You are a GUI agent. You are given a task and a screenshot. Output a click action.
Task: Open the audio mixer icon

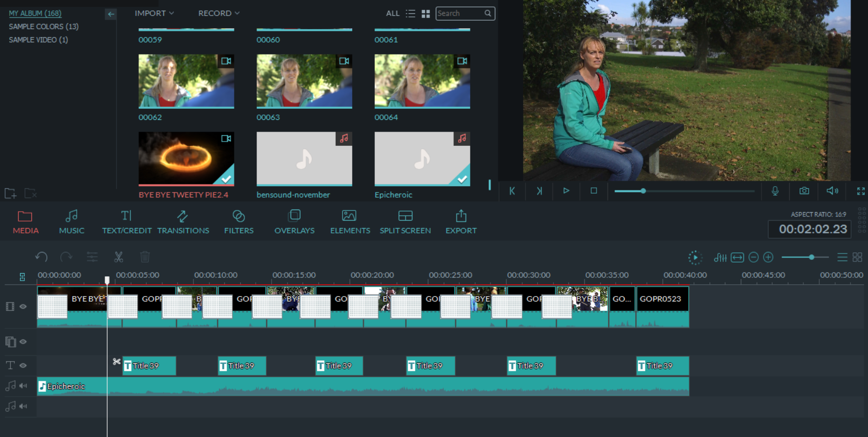[720, 257]
